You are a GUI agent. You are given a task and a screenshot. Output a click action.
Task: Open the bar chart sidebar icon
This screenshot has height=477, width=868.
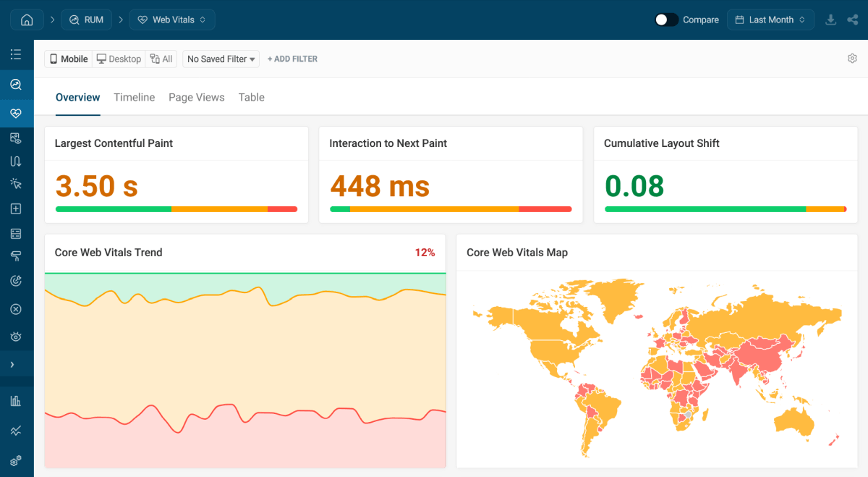click(16, 400)
